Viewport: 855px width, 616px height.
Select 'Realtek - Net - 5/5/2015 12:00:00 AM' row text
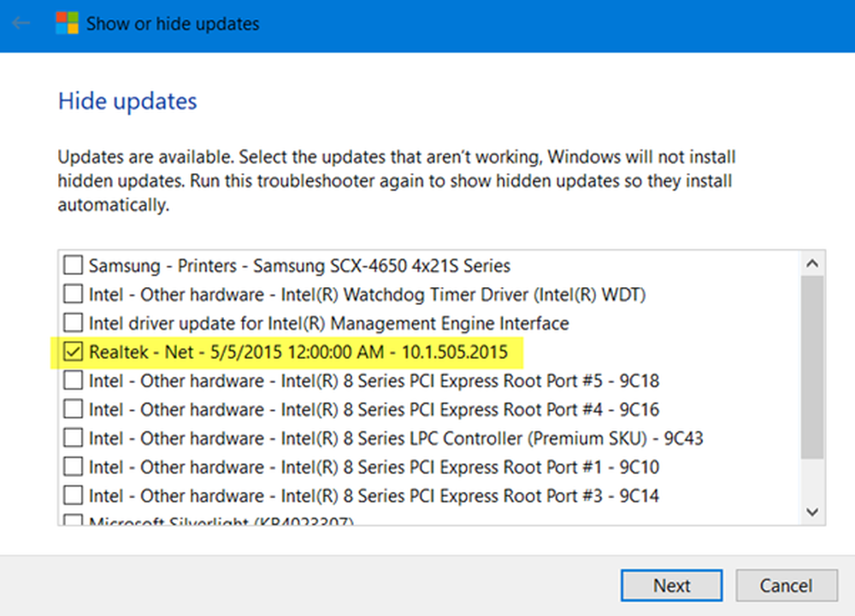(298, 352)
